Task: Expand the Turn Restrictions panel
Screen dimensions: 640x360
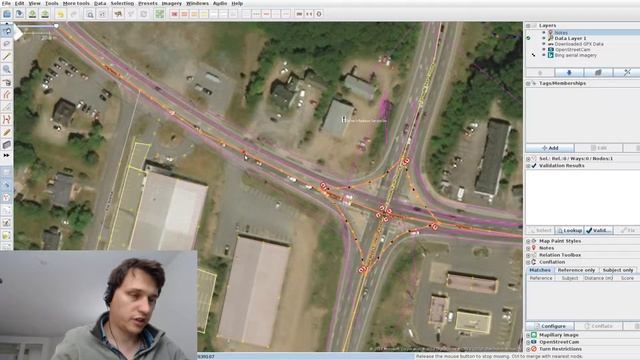Action: pyautogui.click(x=528, y=349)
